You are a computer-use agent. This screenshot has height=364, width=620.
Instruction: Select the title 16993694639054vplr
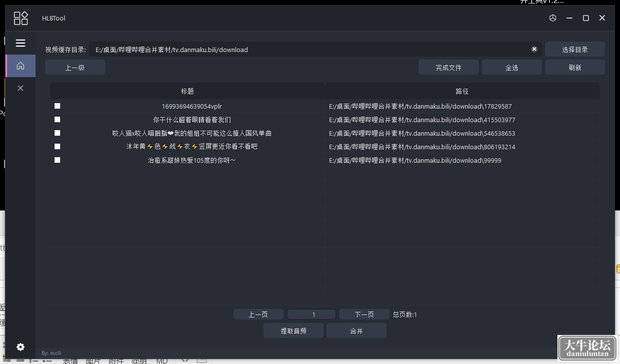click(192, 106)
